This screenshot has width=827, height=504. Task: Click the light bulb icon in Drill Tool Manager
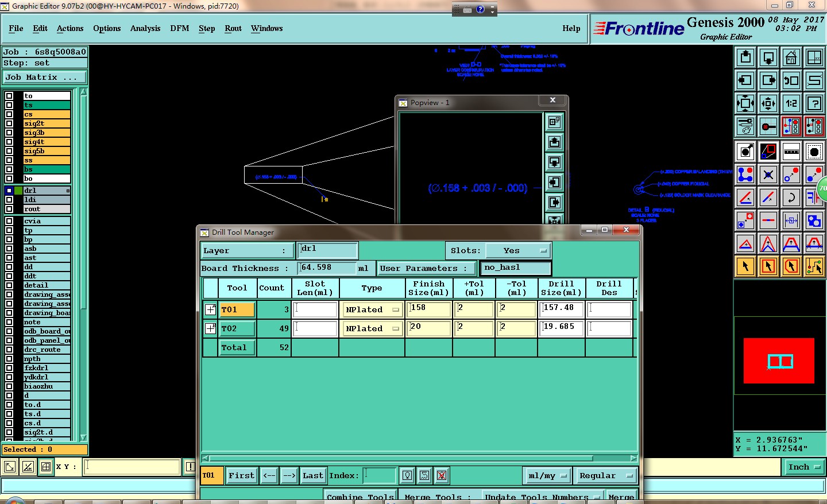click(407, 475)
